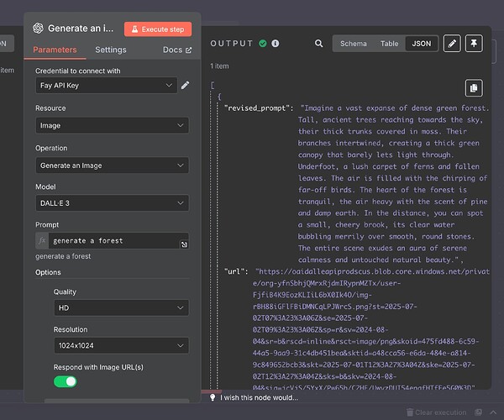Open the Fay API Key credential dropdown
This screenshot has width=504, height=420.
pyautogui.click(x=107, y=85)
